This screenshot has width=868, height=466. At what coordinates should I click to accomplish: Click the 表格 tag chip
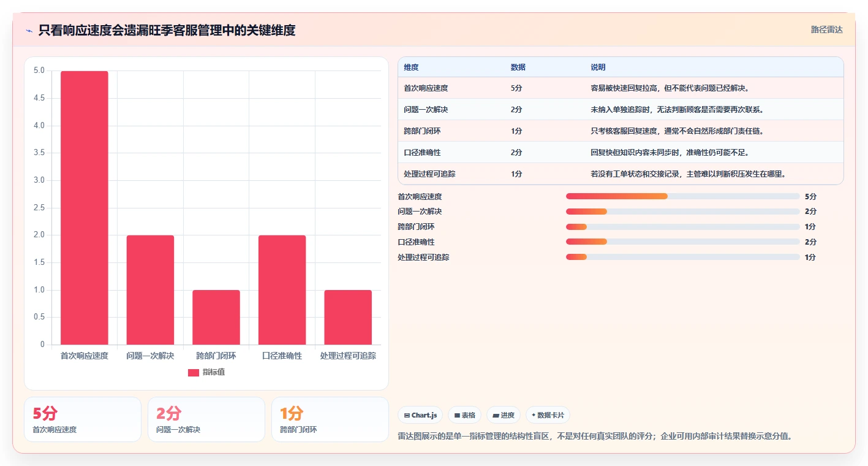coord(465,415)
